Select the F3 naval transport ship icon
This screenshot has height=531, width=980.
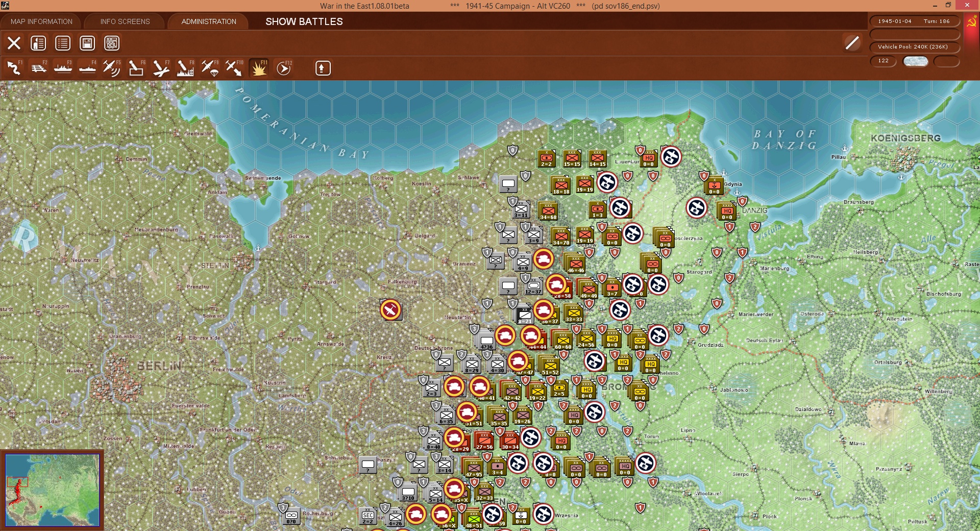pos(63,68)
